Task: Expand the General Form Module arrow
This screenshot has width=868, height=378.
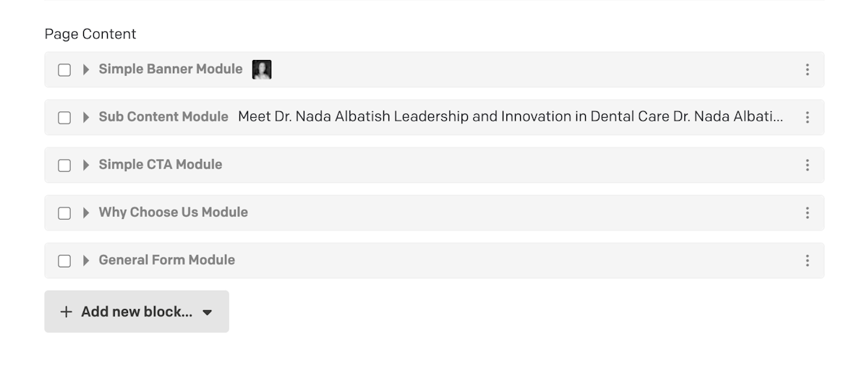Action: coord(86,260)
